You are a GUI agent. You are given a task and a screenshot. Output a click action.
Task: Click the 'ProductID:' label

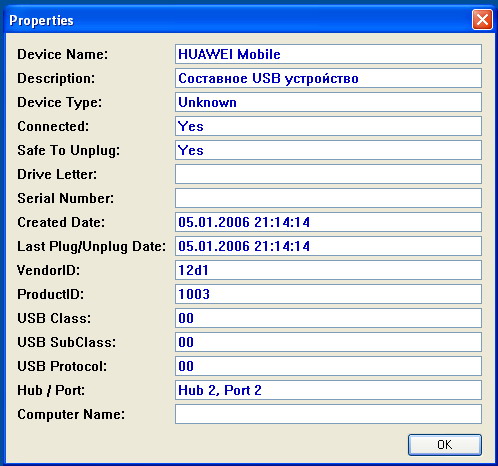[x=51, y=294]
